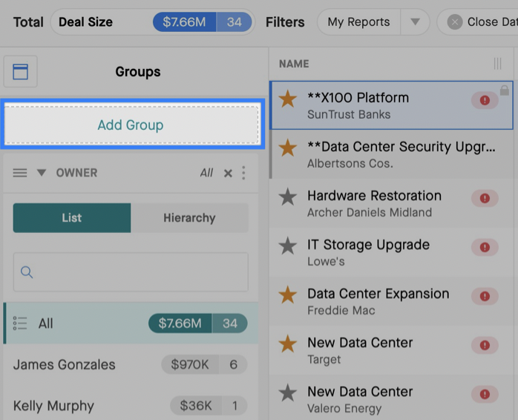Click the panel layout icon beside Groups

20,72
